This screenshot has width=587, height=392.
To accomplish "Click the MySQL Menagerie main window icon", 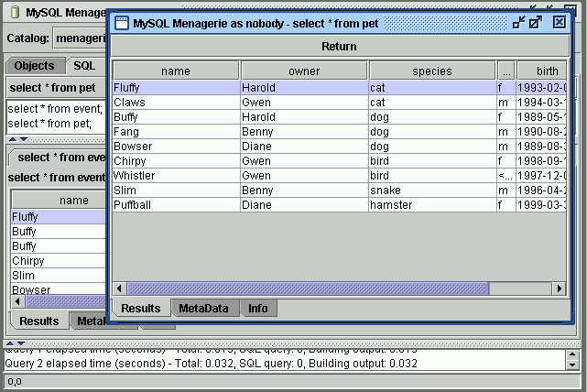I will (11, 12).
